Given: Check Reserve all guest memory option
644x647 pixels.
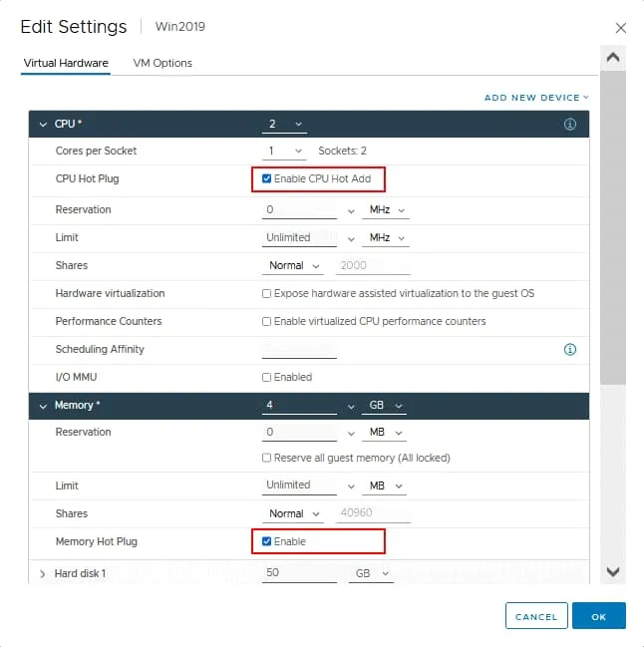Looking at the screenshot, I should click(266, 459).
